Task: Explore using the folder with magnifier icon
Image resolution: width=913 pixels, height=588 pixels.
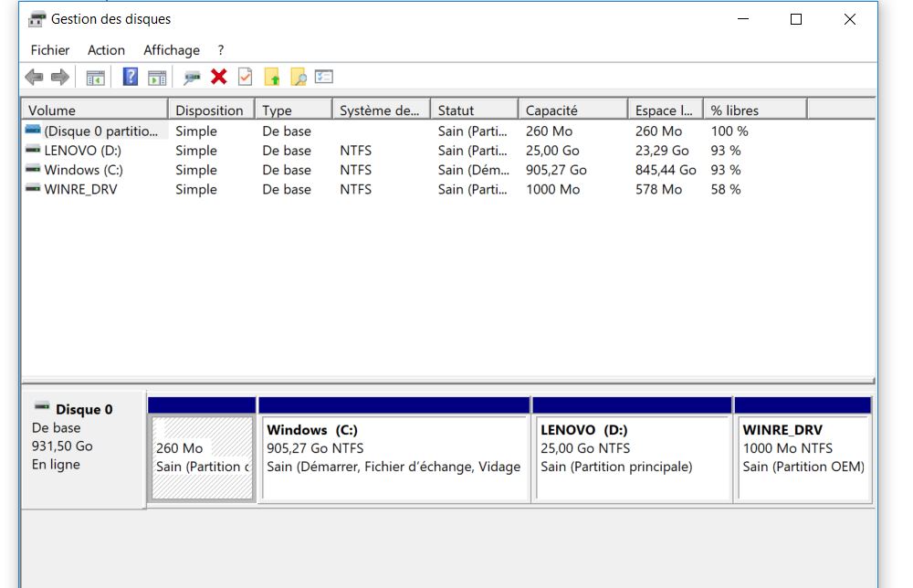Action: [299, 77]
